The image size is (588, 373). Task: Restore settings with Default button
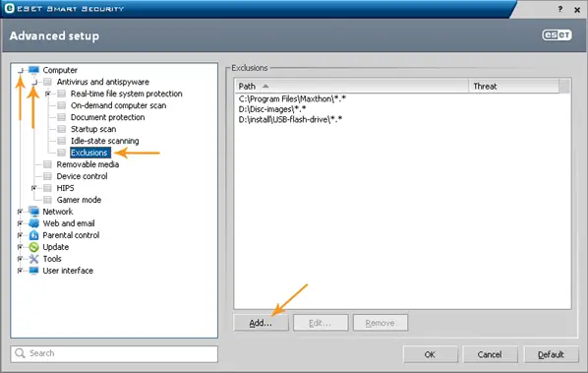(551, 354)
